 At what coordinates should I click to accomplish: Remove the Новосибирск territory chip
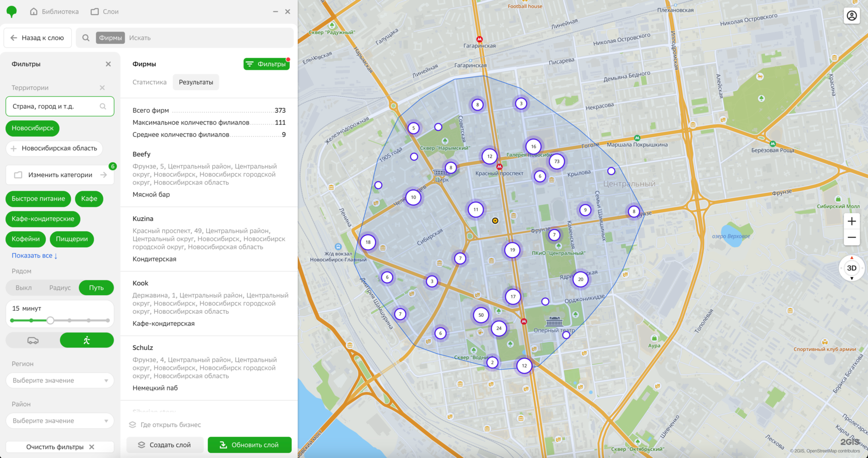[33, 128]
